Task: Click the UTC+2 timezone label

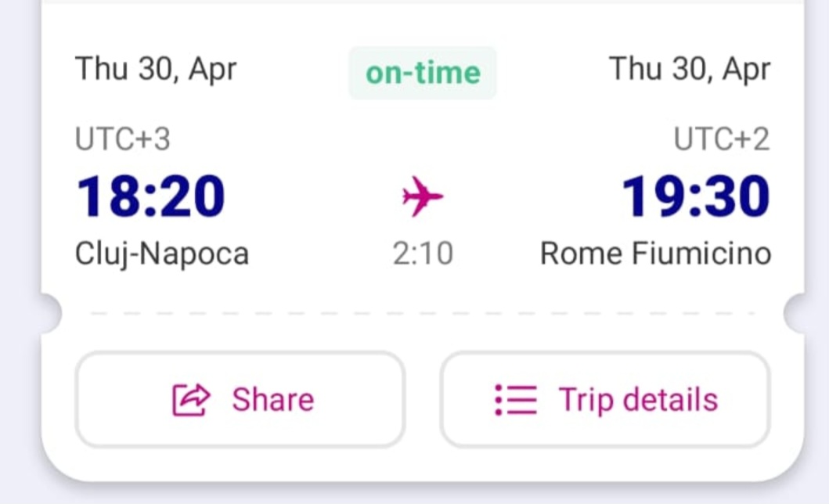Action: point(722,140)
